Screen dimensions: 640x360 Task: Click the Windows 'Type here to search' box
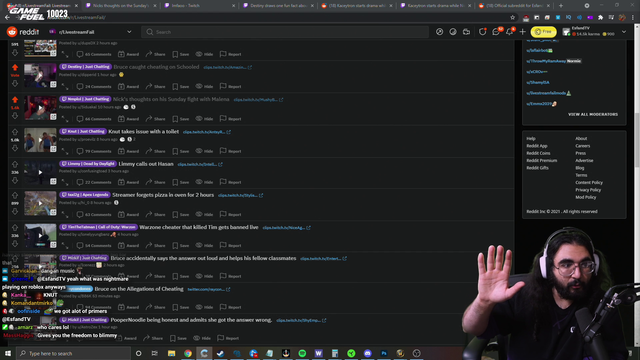pyautogui.click(x=73, y=353)
